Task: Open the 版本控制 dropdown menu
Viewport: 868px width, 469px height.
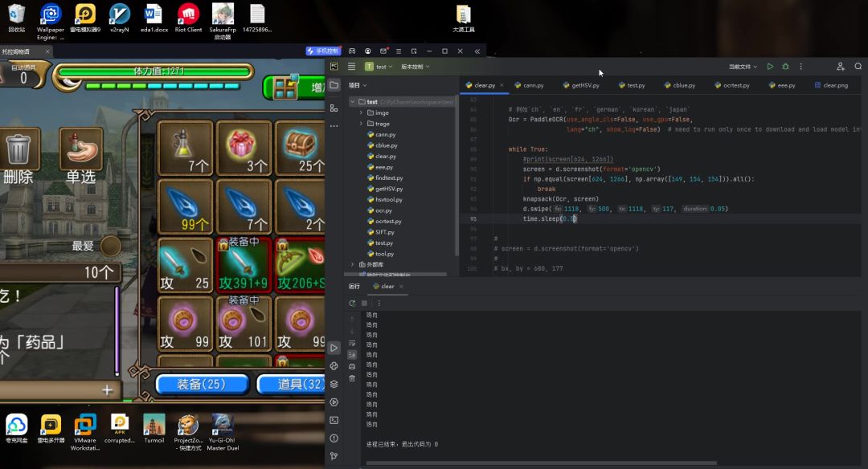Action: pos(415,67)
